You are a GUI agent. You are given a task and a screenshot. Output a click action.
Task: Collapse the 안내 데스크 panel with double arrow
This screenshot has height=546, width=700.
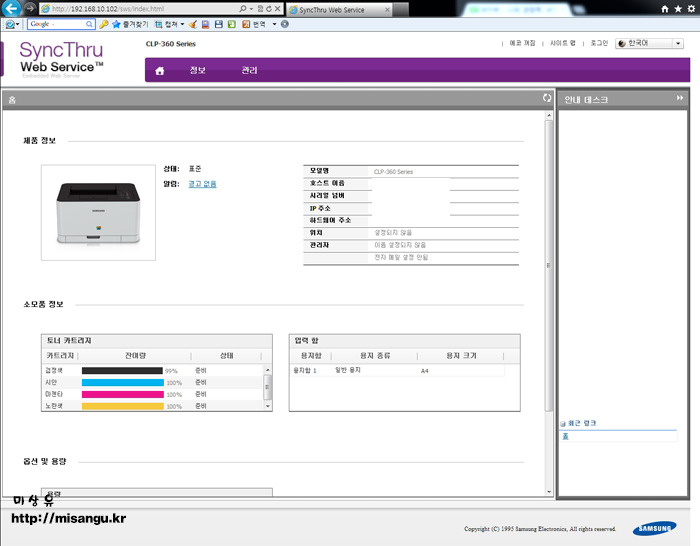point(679,98)
